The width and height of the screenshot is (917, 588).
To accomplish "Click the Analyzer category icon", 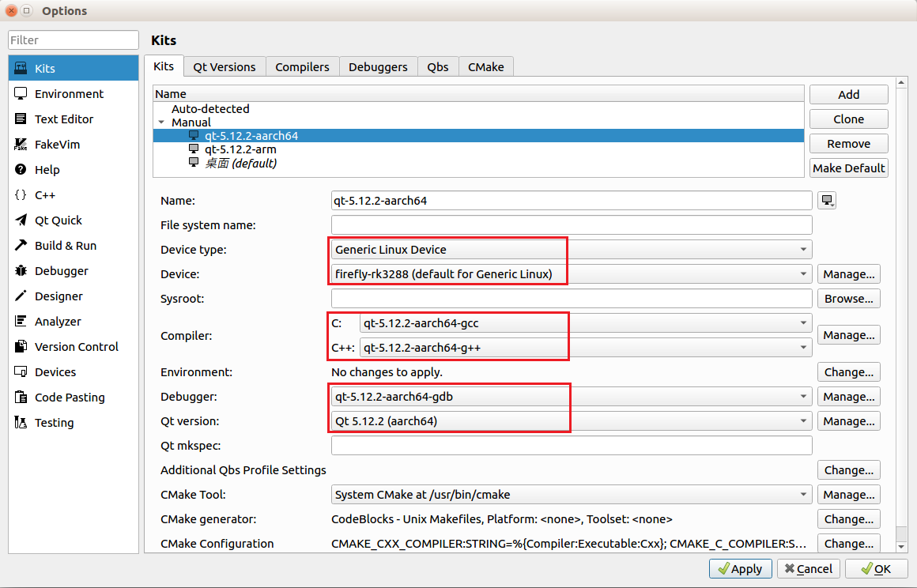I will tap(21, 322).
